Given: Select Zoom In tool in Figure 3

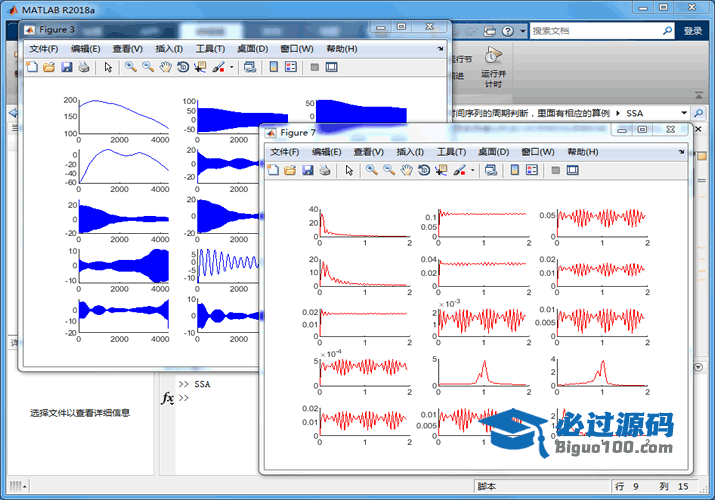Looking at the screenshot, I should pyautogui.click(x=131, y=67).
